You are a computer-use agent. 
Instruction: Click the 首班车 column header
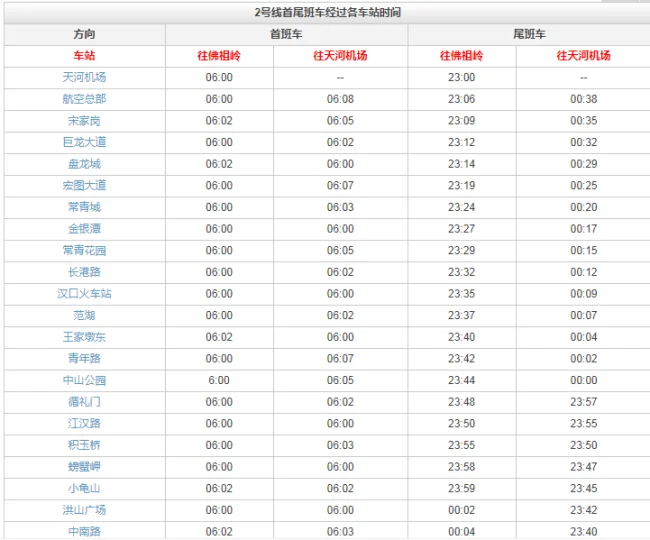coord(286,34)
